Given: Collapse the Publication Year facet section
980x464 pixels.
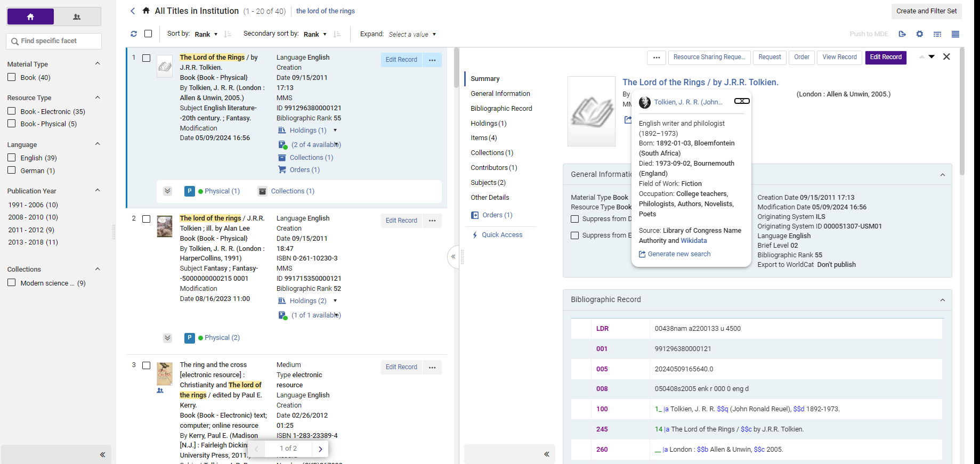Looking at the screenshot, I should tap(98, 191).
